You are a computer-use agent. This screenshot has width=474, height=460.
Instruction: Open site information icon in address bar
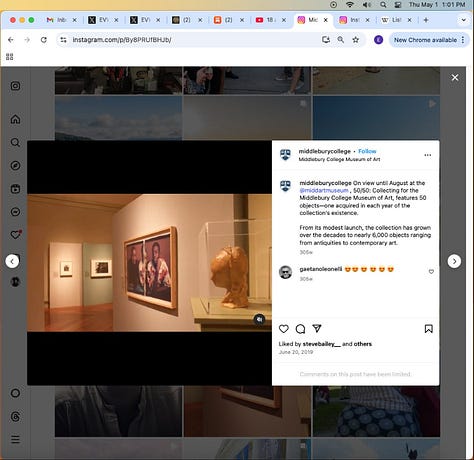coord(63,40)
